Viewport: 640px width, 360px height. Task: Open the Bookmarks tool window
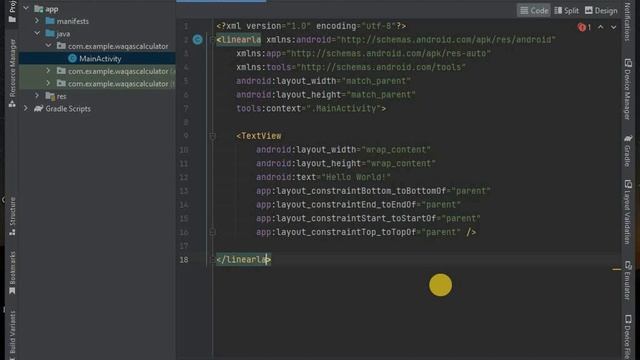coord(12,273)
